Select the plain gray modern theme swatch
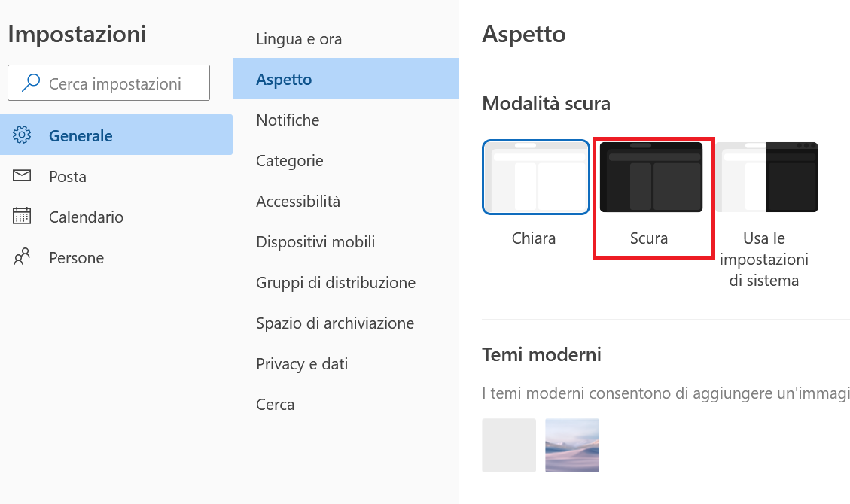Image resolution: width=850 pixels, height=504 pixels. pos(509,445)
